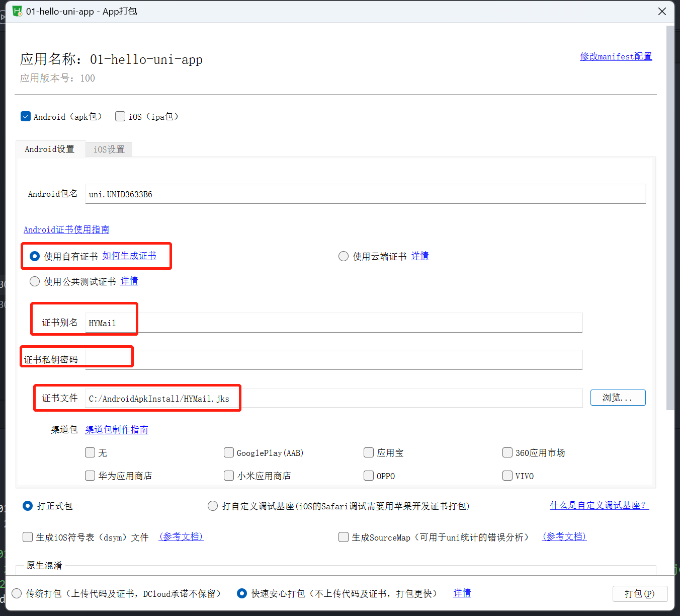Viewport: 680px width, 616px height.
Task: Open the Android证书使用指南 link
Action: [x=66, y=229]
